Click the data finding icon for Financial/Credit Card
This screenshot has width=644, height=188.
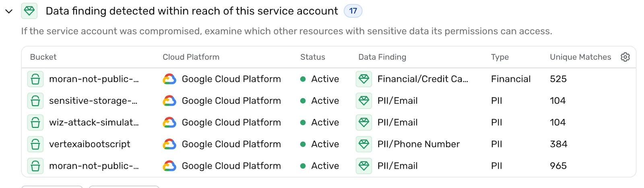point(364,79)
